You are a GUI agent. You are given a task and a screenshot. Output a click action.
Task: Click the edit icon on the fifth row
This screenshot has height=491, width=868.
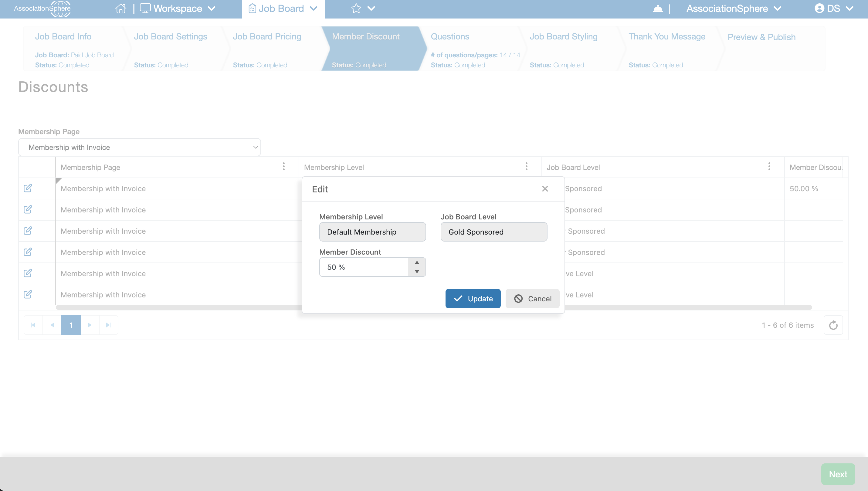click(28, 273)
